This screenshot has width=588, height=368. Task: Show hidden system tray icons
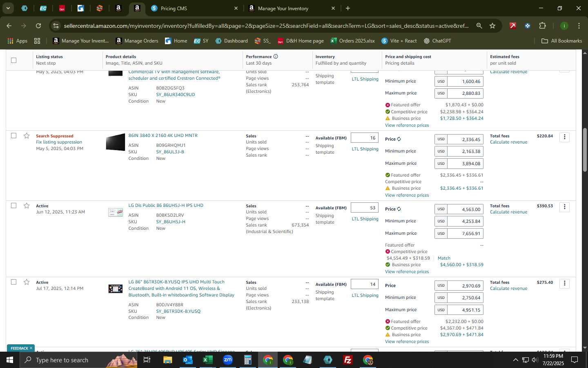coord(515,360)
